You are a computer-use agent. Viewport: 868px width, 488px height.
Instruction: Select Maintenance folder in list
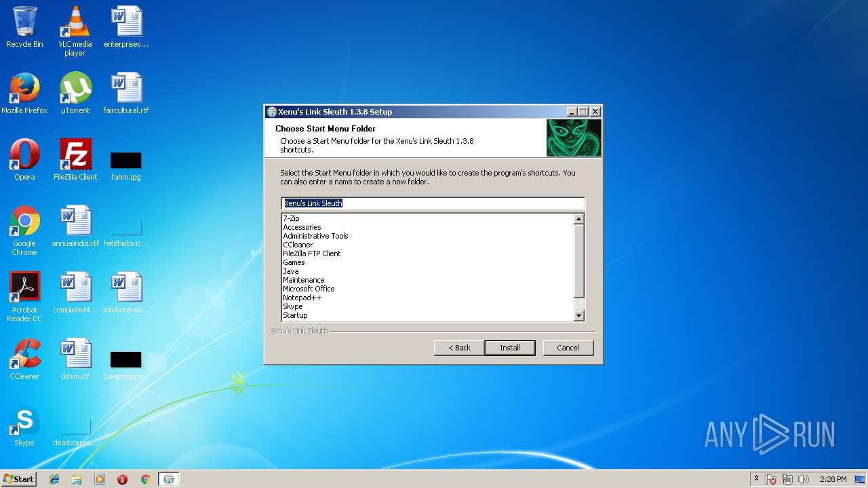click(x=303, y=280)
